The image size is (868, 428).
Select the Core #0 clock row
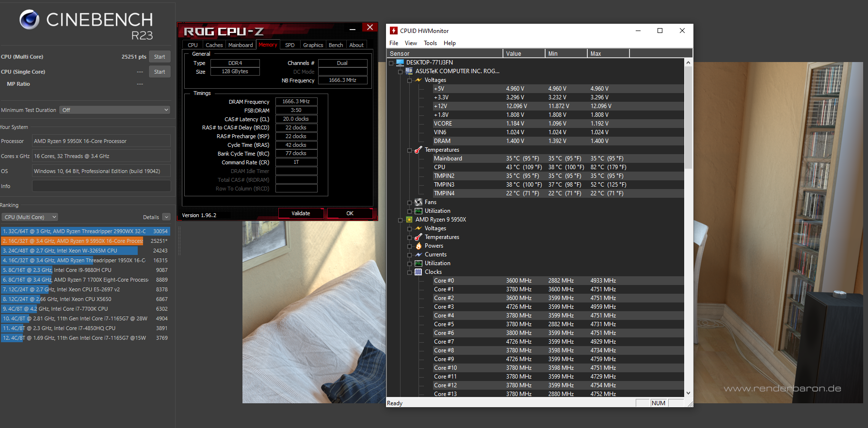click(x=558, y=281)
